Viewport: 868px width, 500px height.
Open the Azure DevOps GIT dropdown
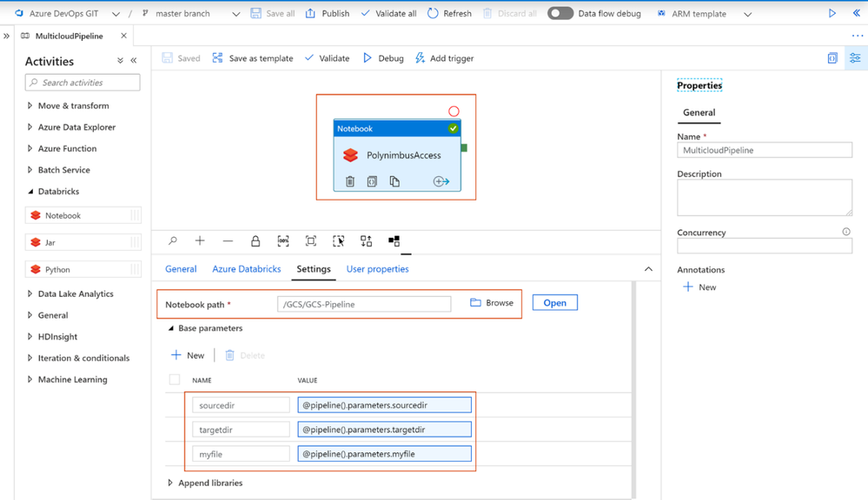116,14
